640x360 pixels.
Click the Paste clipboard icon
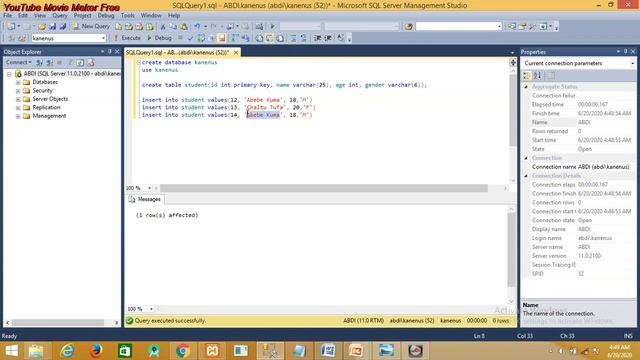click(184, 26)
